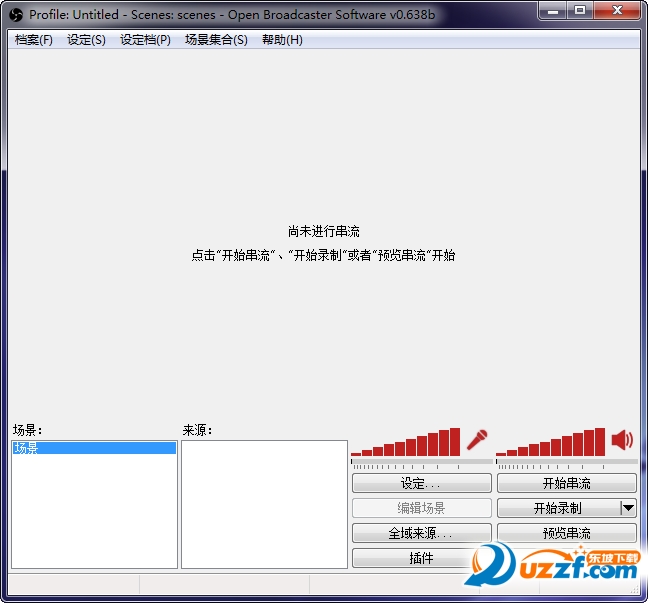648x603 pixels.
Task: Select the 场景 item in scenes list
Action: pyautogui.click(x=94, y=448)
